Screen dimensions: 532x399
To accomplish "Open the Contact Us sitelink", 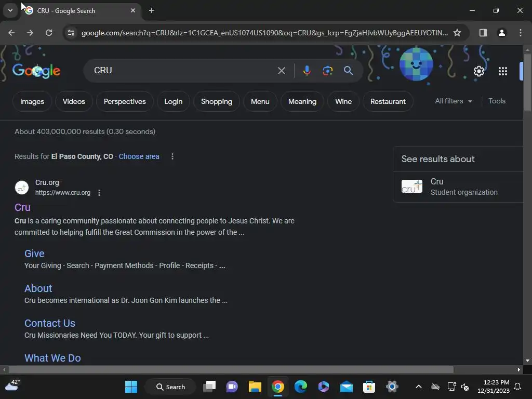I will (x=50, y=323).
